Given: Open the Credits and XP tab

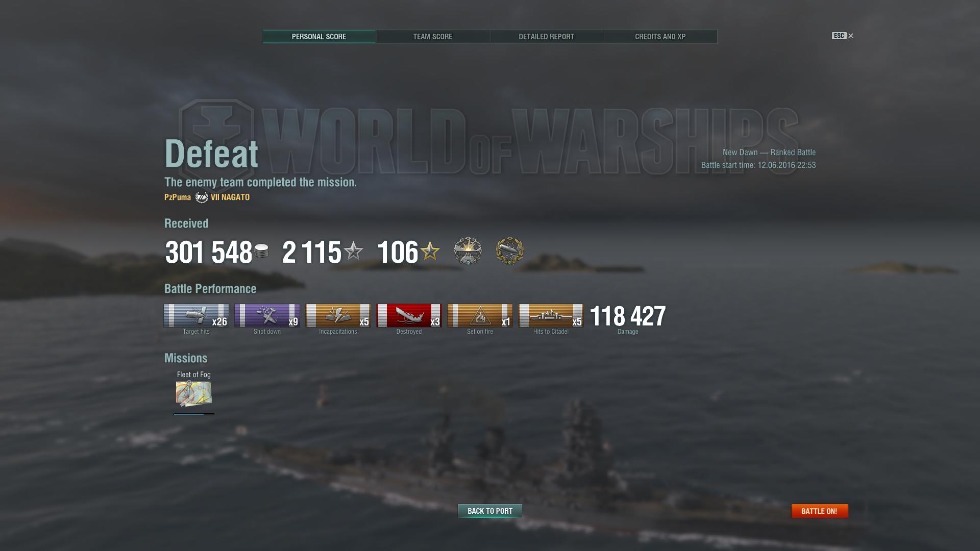Looking at the screenshot, I should [660, 37].
